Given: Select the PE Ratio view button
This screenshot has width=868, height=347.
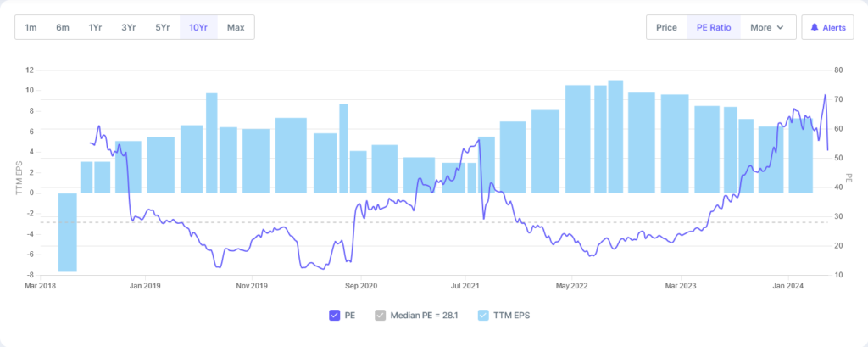Looking at the screenshot, I should pyautogui.click(x=714, y=27).
